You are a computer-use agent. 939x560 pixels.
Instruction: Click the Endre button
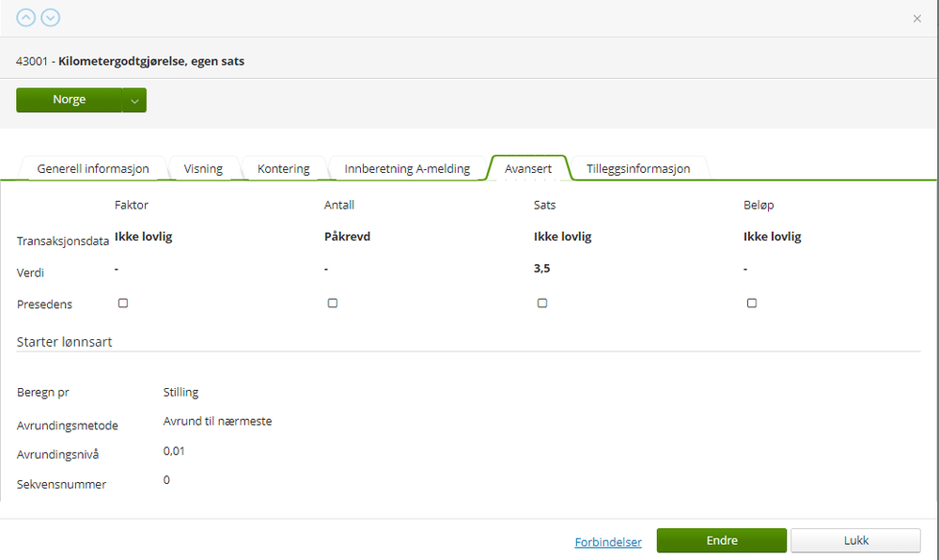pos(722,540)
